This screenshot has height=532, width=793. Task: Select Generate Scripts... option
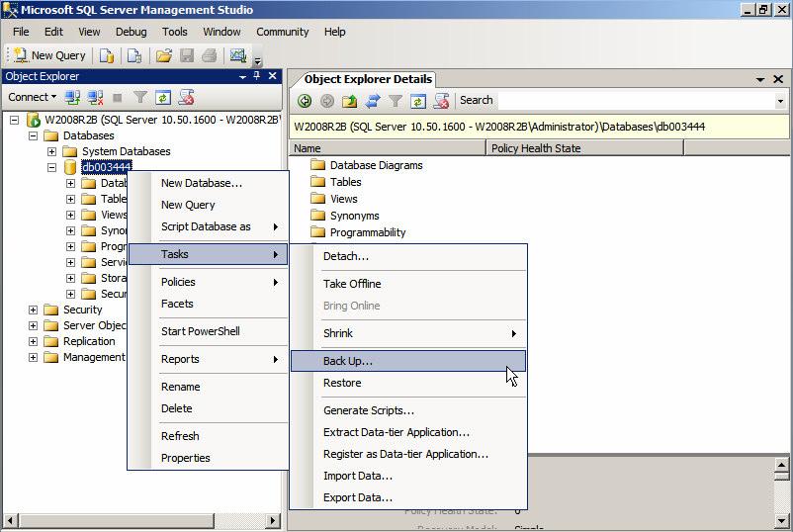coord(408,410)
